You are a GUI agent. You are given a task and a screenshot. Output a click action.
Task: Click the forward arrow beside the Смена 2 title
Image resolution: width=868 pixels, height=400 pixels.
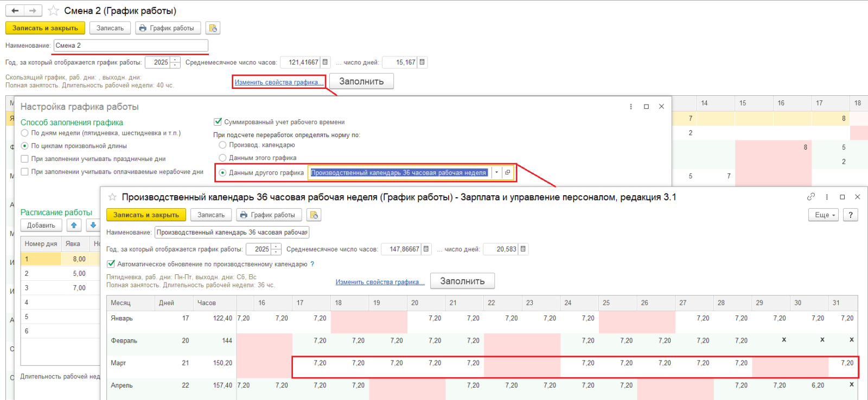(x=33, y=11)
